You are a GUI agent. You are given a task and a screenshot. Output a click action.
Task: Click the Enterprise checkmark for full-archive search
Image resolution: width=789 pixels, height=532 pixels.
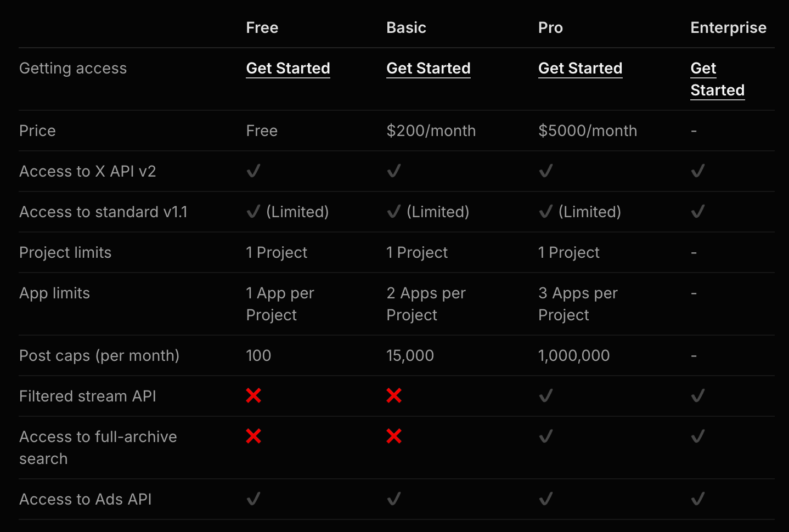click(x=697, y=437)
